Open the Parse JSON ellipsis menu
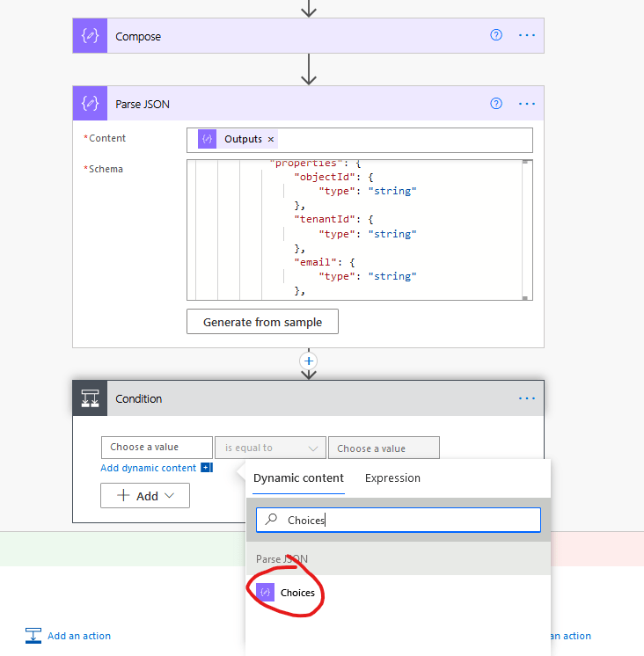 point(526,104)
